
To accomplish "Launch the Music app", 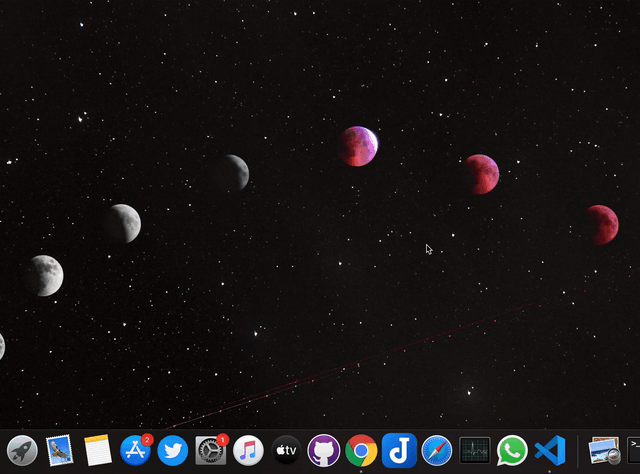I will click(x=248, y=450).
